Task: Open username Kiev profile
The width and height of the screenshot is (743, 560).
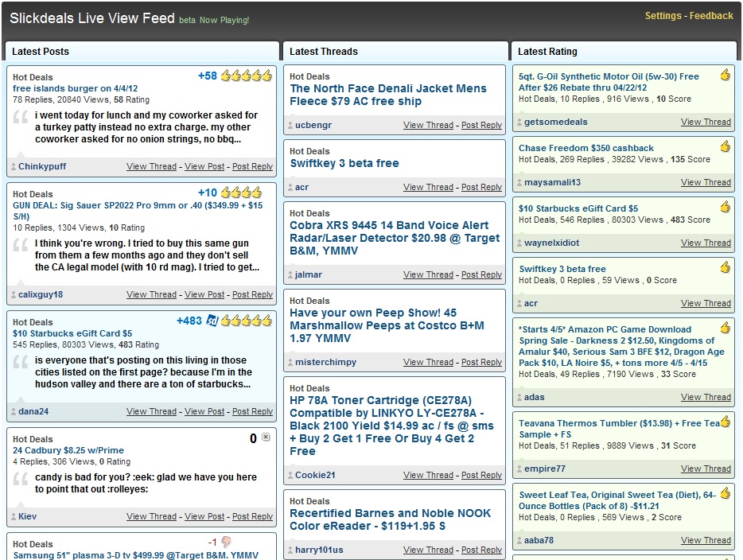Action: click(x=28, y=516)
